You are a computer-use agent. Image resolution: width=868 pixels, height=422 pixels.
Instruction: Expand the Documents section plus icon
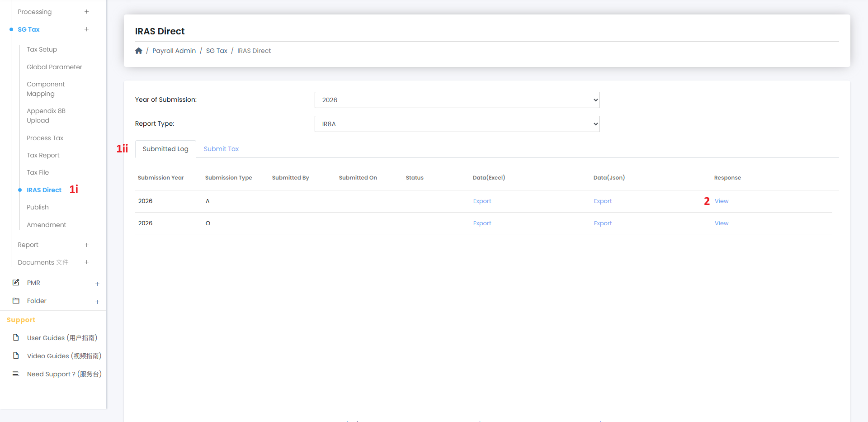(86, 262)
